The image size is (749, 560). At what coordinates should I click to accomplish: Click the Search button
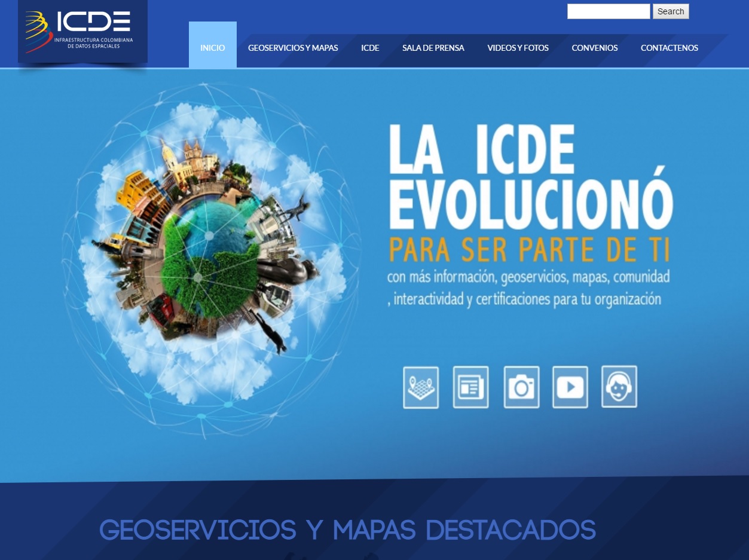point(671,11)
